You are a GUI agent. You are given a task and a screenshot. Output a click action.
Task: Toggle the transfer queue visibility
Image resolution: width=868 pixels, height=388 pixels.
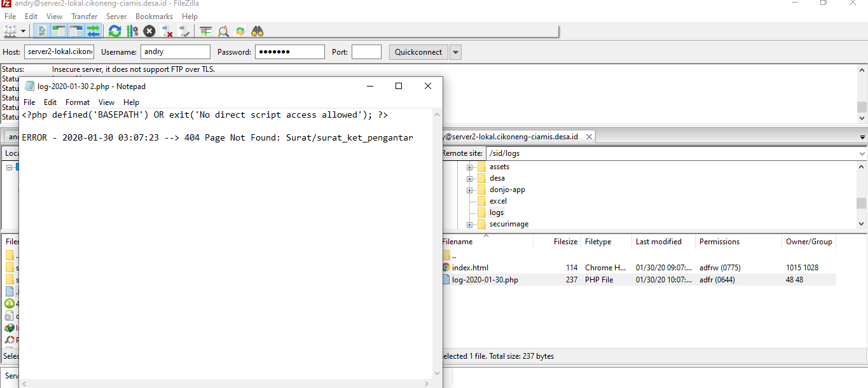tap(92, 31)
